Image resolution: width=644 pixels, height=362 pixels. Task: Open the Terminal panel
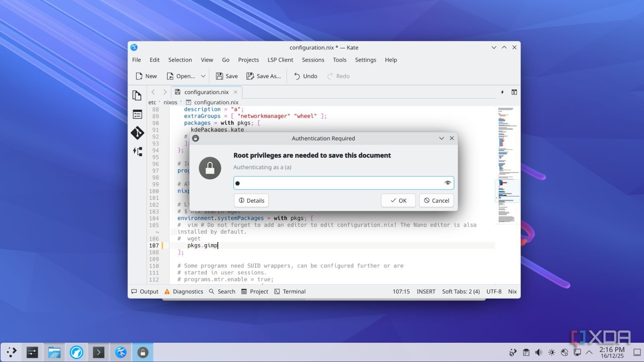coord(290,292)
